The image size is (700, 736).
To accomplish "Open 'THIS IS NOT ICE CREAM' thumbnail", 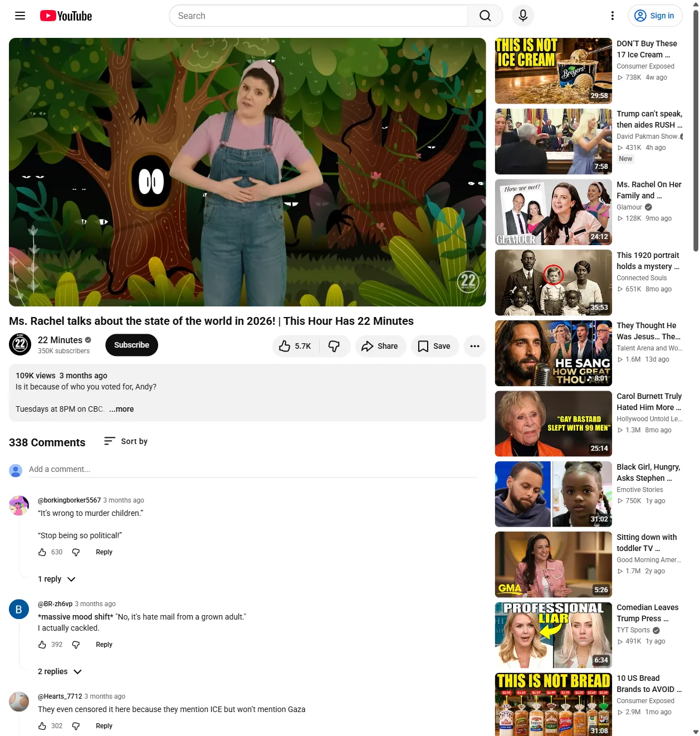I will [554, 71].
